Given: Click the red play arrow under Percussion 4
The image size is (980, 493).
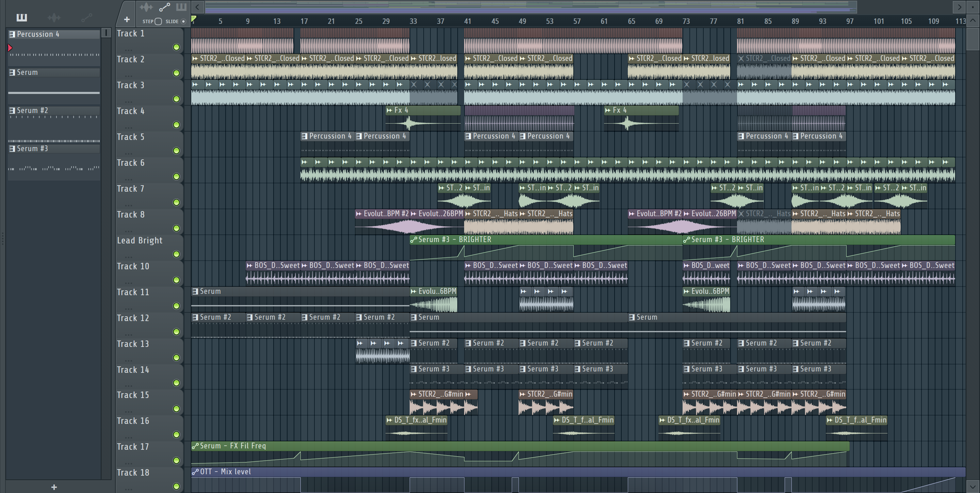Looking at the screenshot, I should [x=10, y=48].
